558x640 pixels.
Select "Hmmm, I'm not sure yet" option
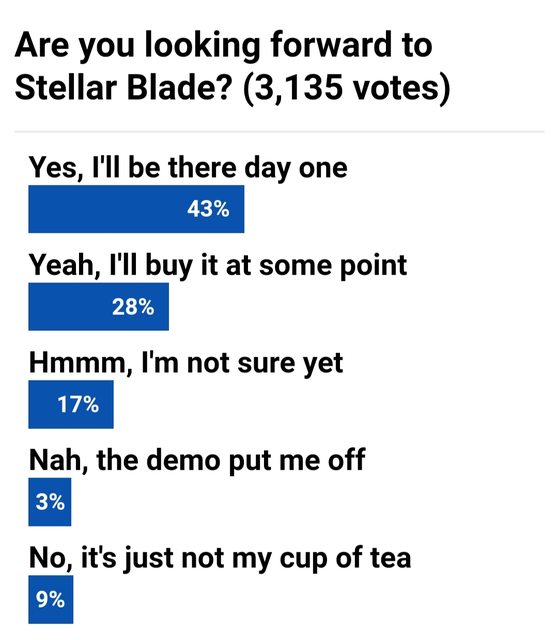click(186, 363)
